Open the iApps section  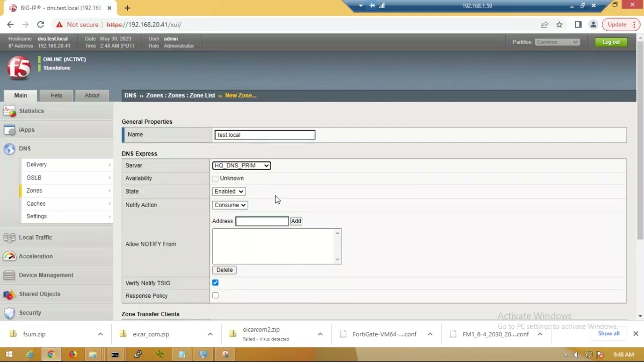click(27, 130)
